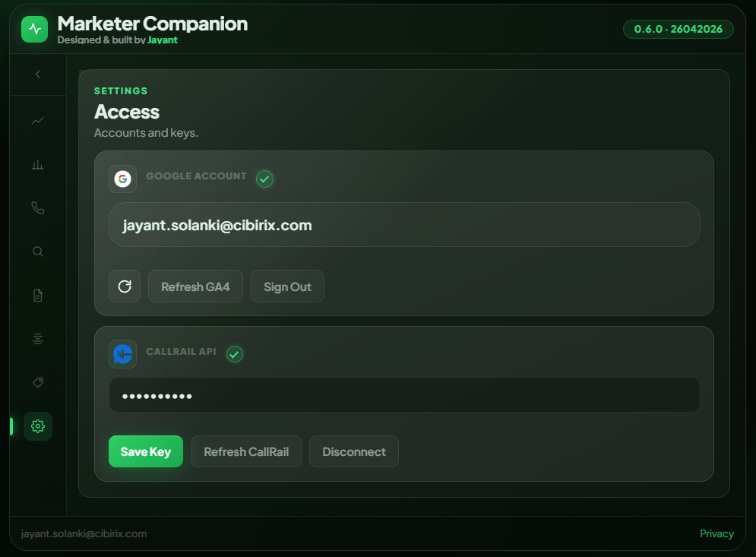
Task: Click footer email jayant.solanki@cibirix.com
Action: point(84,533)
